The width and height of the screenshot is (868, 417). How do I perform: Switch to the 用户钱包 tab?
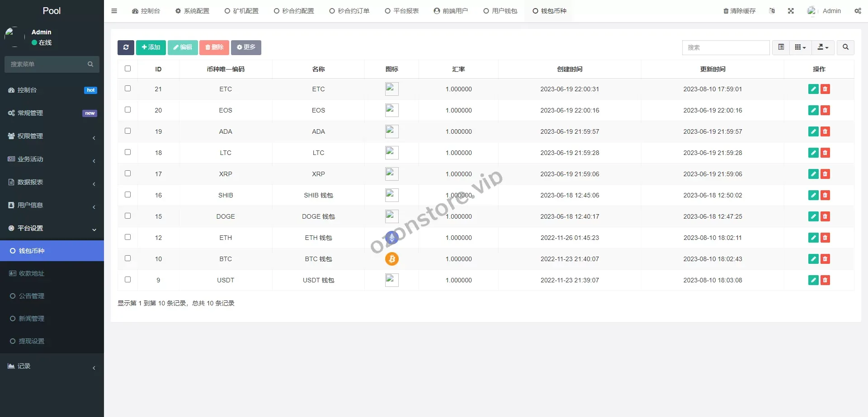coord(500,11)
